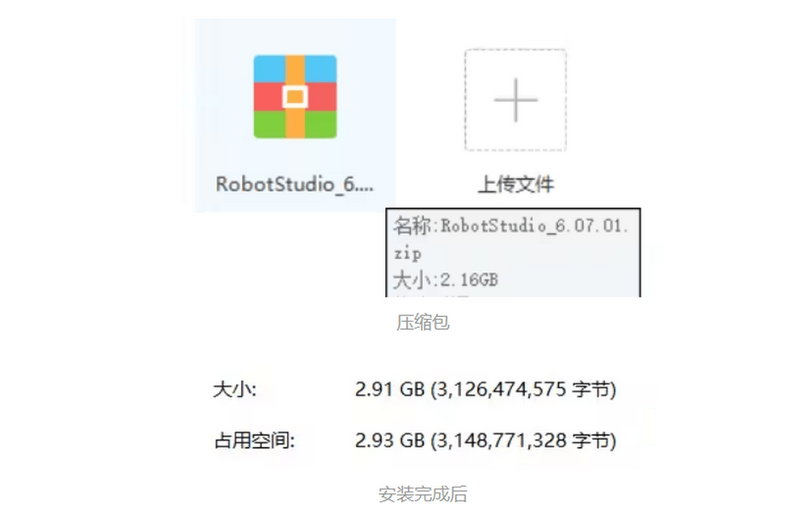
Task: Click the 大小: property label
Action: [235, 389]
